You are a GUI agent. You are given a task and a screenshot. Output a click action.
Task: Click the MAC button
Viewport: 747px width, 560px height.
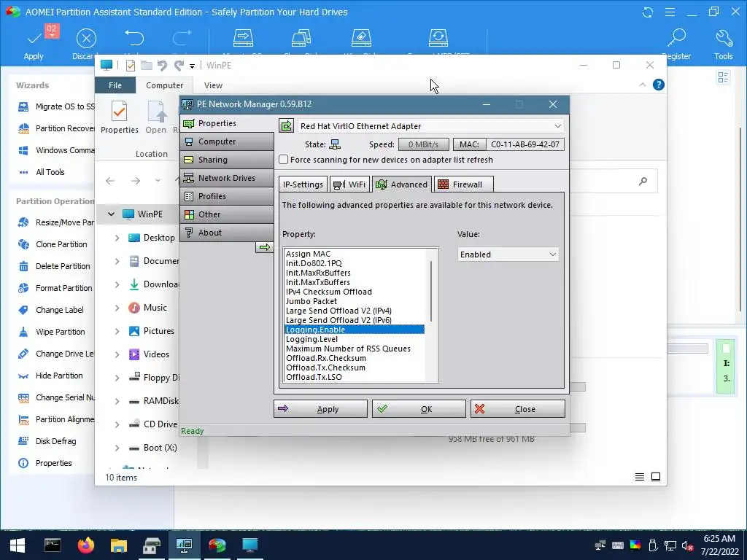click(x=469, y=144)
